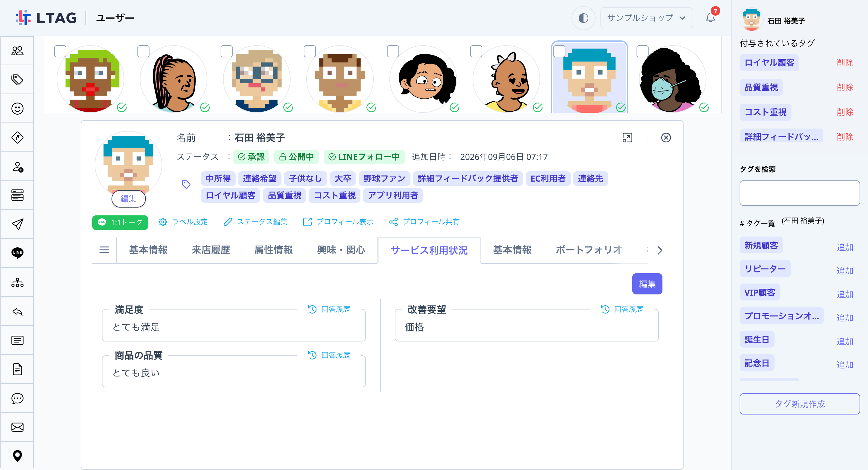Check the black curly cartoon avatar's checkbox

pos(393,51)
